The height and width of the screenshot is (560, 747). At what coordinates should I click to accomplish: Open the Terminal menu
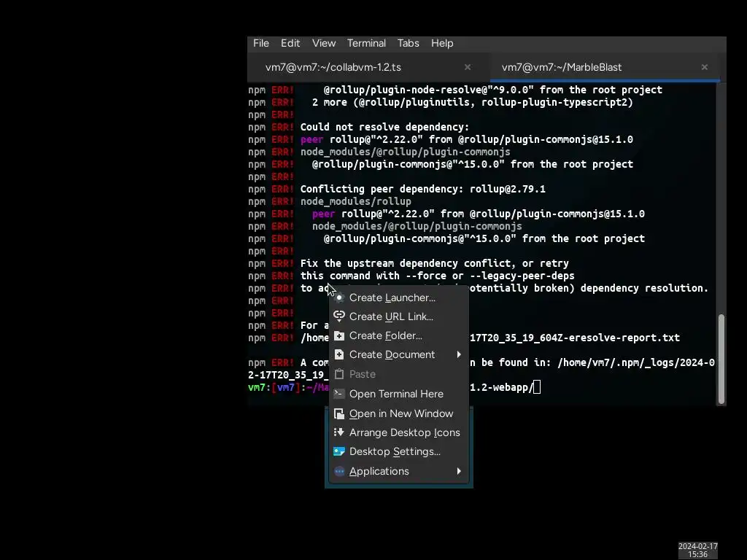[x=366, y=43]
